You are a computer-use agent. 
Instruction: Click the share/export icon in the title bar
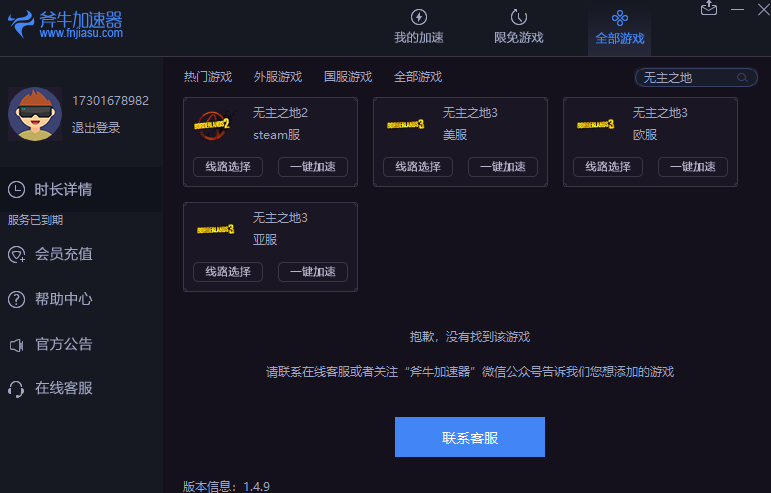709,8
